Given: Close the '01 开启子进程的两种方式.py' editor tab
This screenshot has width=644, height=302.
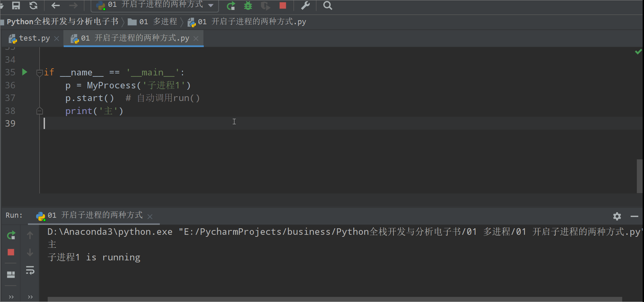Looking at the screenshot, I should pyautogui.click(x=196, y=39).
